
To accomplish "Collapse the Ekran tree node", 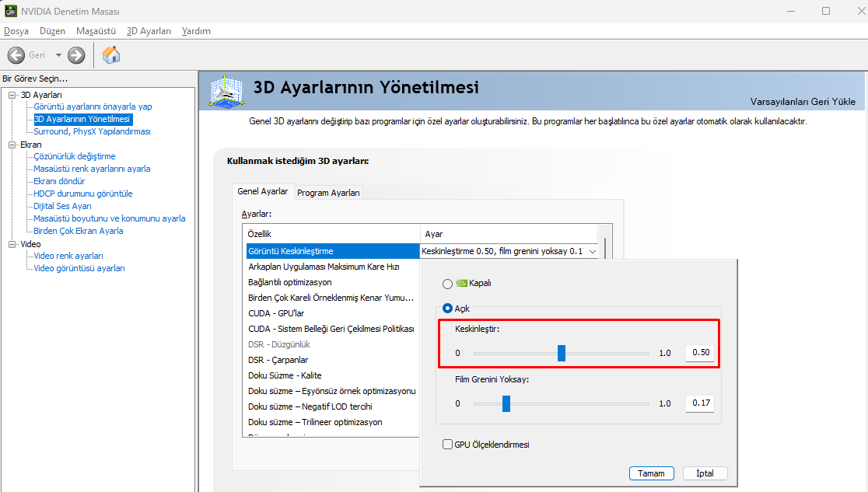I will tap(12, 145).
